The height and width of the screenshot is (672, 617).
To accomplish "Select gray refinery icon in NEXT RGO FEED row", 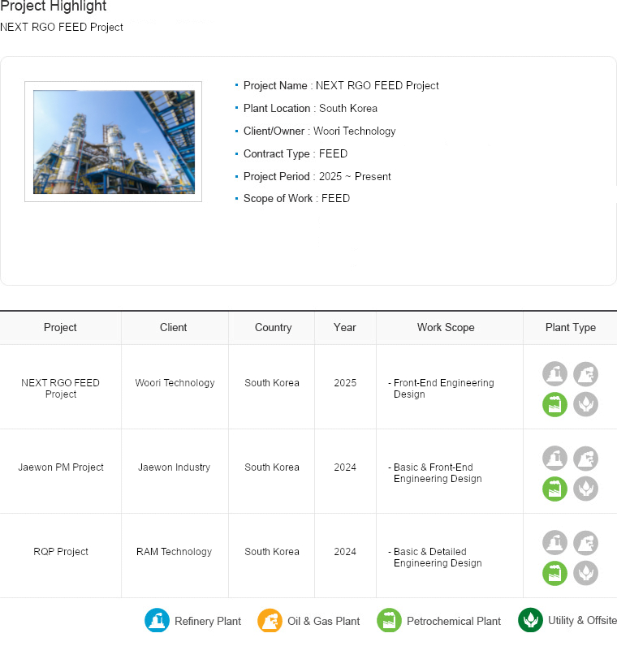I will (554, 373).
